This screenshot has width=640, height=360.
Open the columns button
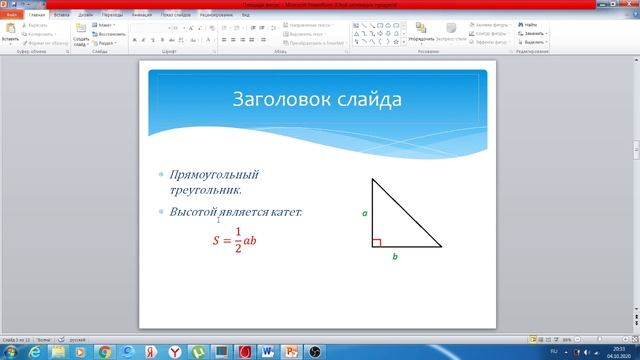pyautogui.click(x=264, y=40)
